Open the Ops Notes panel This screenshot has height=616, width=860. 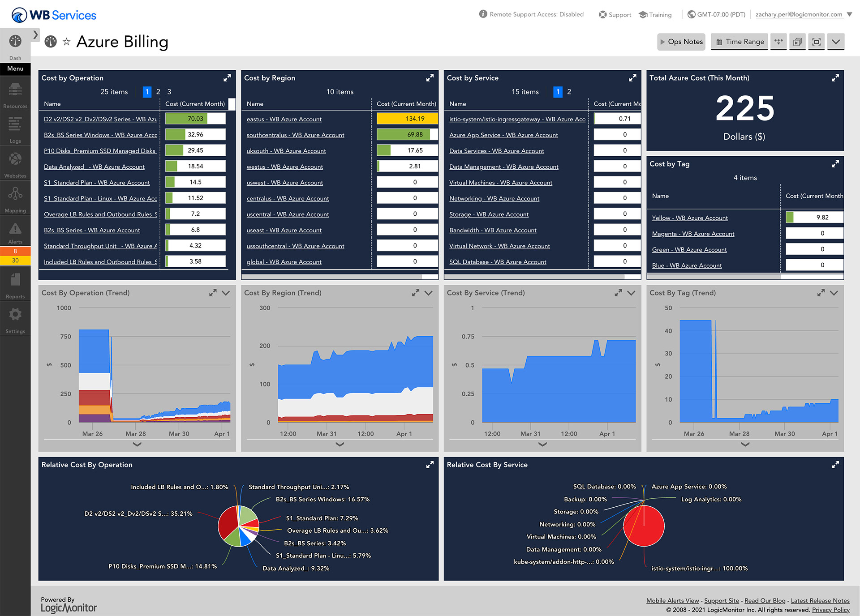click(681, 42)
